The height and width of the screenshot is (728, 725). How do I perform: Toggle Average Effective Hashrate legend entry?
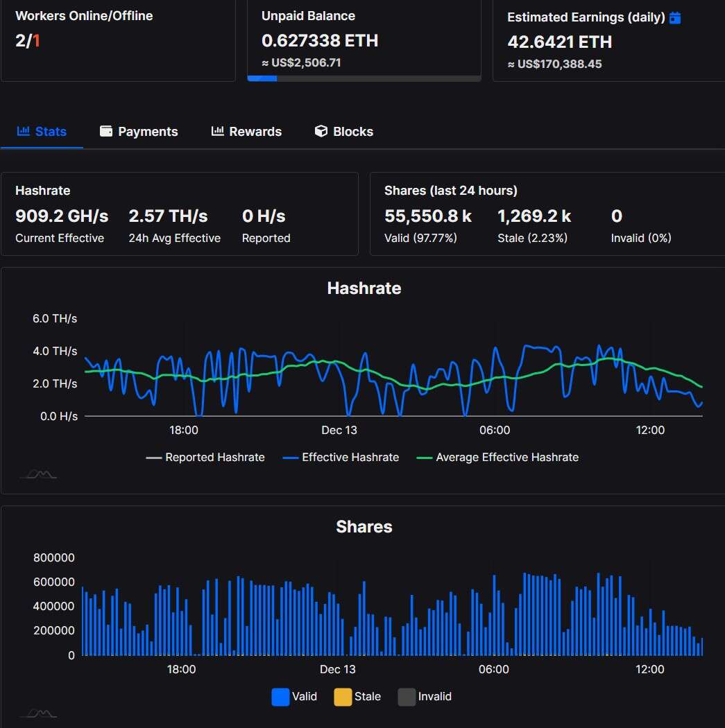point(497,458)
